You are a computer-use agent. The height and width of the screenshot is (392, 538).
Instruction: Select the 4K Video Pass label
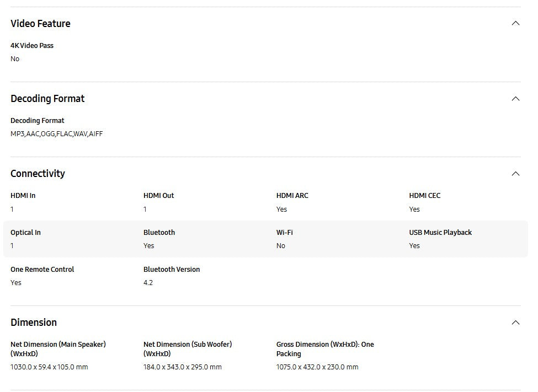tap(32, 46)
